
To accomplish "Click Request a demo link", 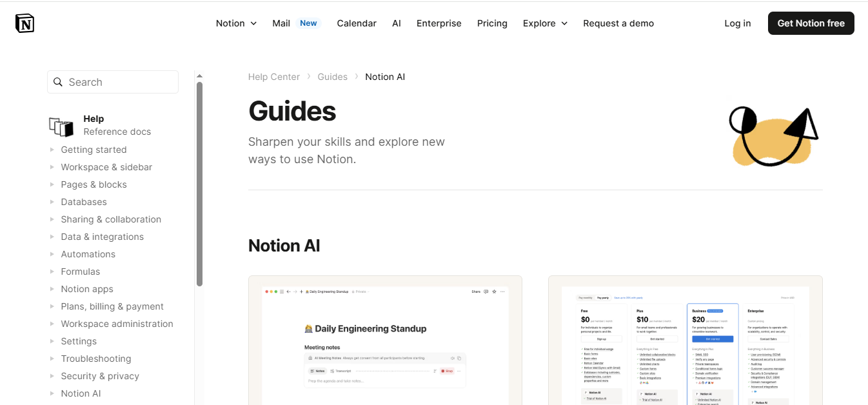I will click(x=618, y=23).
